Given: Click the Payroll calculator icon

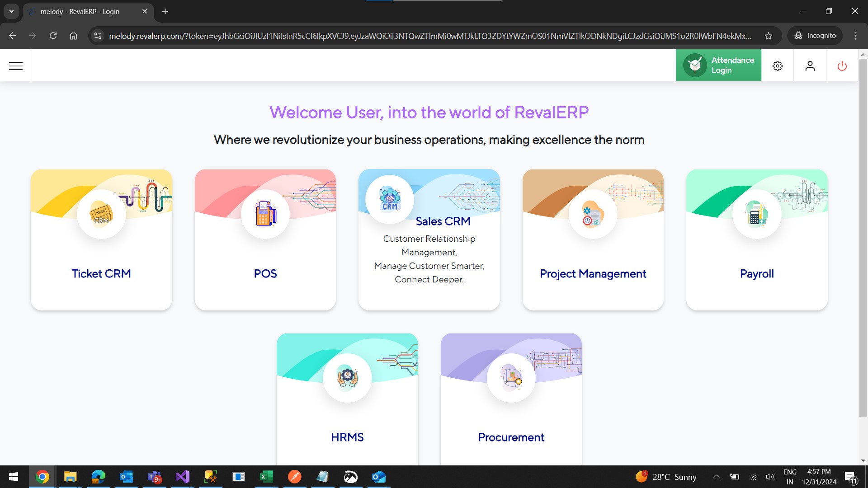Looking at the screenshot, I should coord(756,214).
